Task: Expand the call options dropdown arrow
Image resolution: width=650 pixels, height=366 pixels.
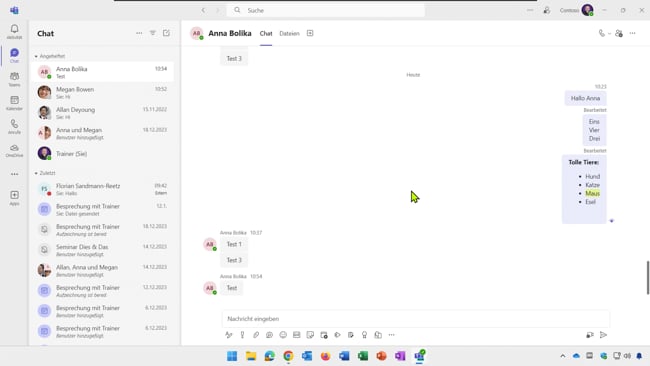Action: pyautogui.click(x=609, y=34)
